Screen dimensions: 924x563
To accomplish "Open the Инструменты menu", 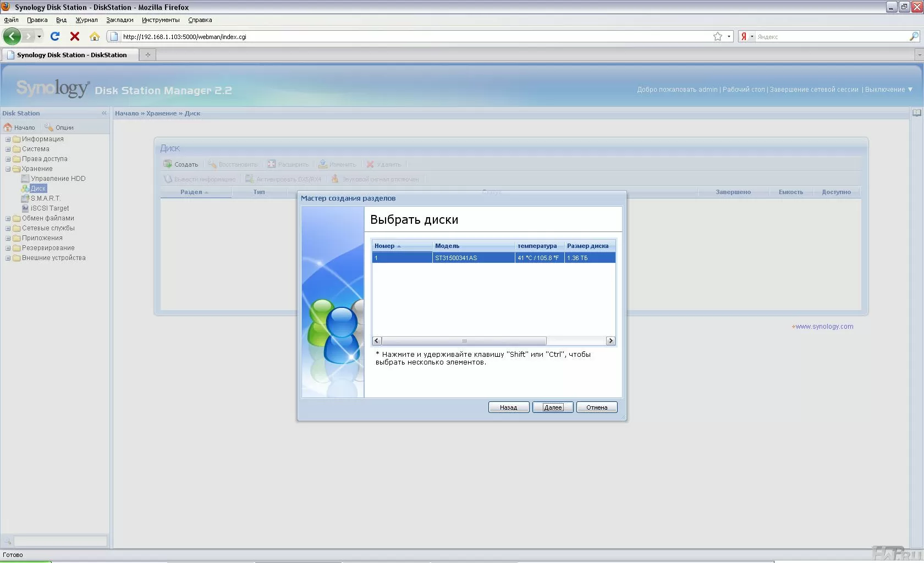I will [x=160, y=20].
